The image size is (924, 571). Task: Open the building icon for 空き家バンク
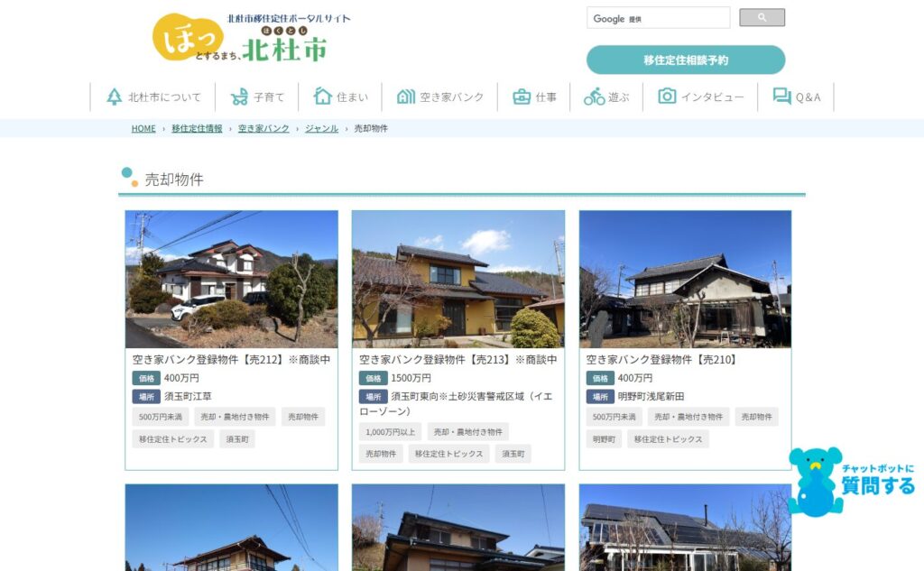coord(406,97)
